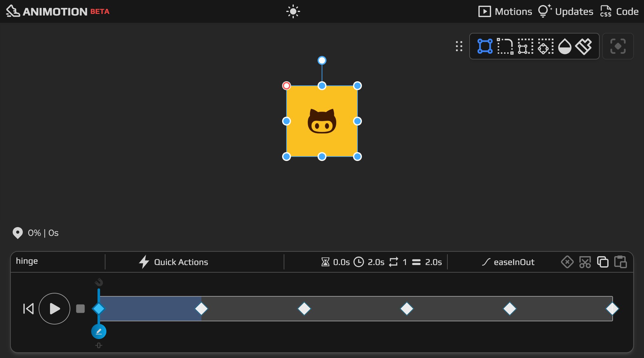
Task: Click the delete keyframe diamond icon
Action: [567, 262]
